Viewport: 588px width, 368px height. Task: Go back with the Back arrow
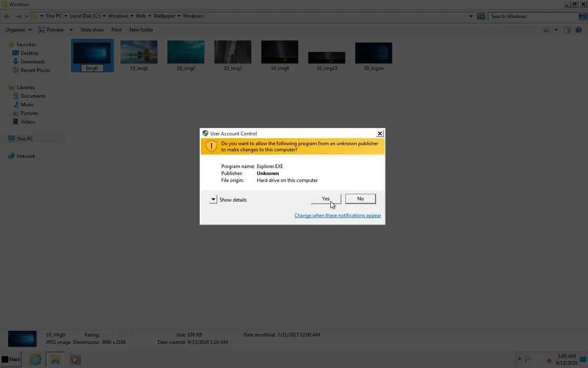click(x=7, y=16)
